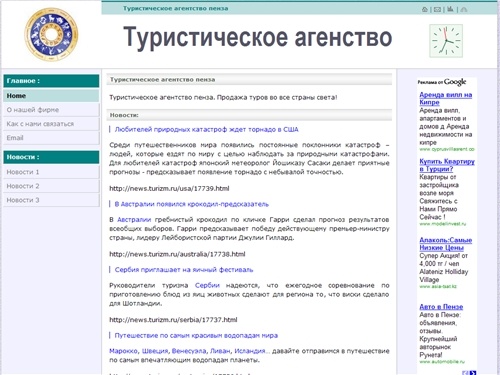The width and height of the screenshot is (500, 375).
Task: Click the 'Ливан' country link
Action: [x=220, y=351]
